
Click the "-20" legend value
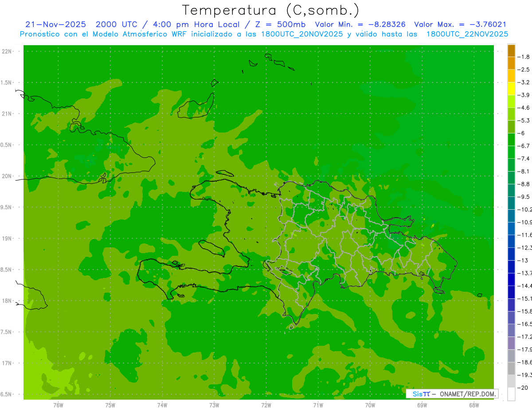tap(523, 388)
